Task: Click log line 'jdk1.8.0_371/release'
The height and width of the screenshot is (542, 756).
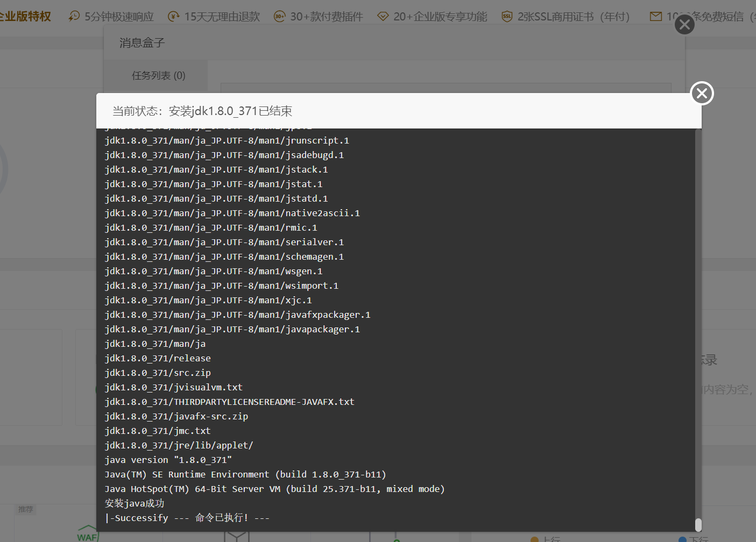Action: click(158, 359)
